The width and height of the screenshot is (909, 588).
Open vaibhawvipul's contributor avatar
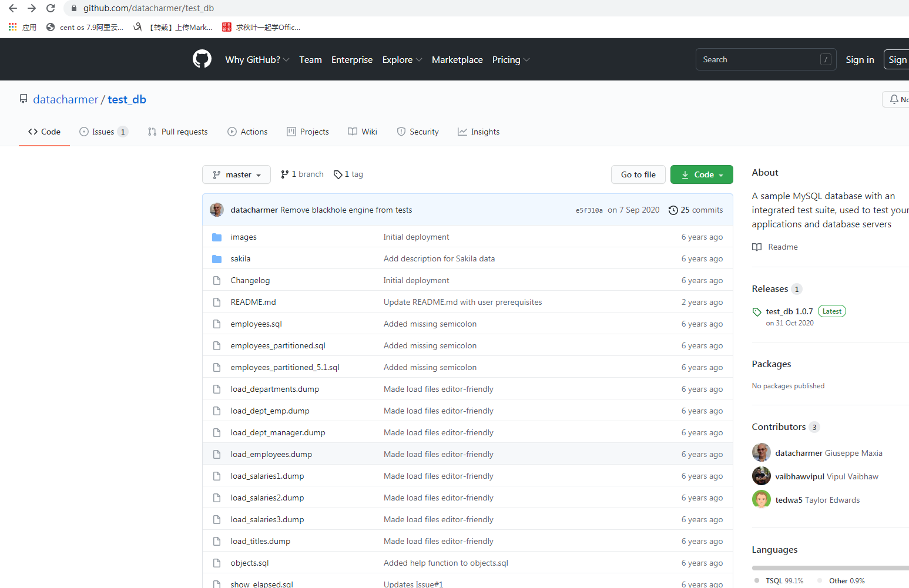tap(762, 476)
